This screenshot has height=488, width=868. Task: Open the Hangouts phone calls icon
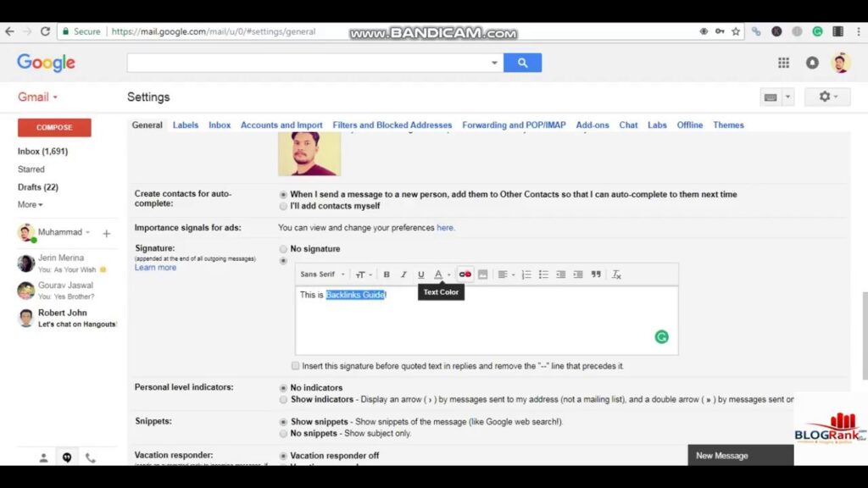click(91, 457)
